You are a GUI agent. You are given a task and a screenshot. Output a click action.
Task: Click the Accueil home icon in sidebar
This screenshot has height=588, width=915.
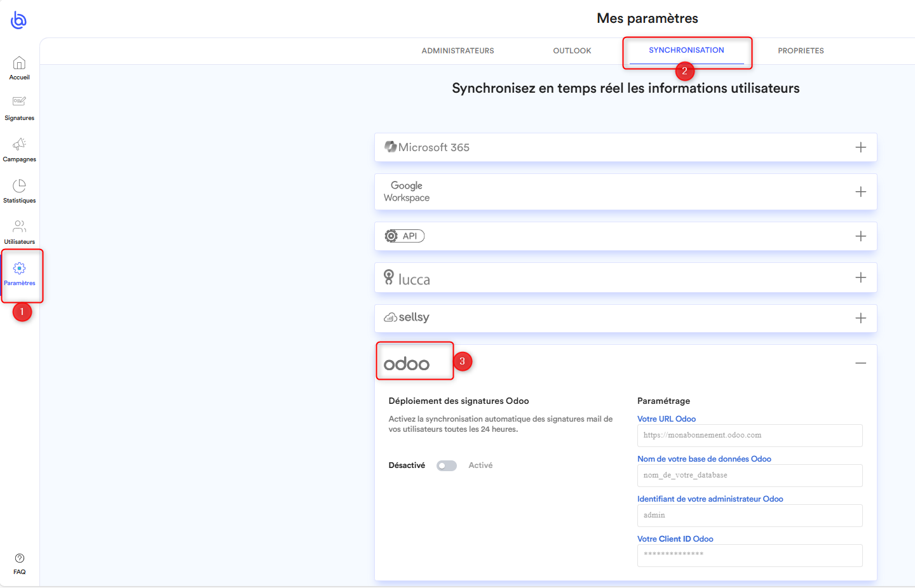click(19, 63)
